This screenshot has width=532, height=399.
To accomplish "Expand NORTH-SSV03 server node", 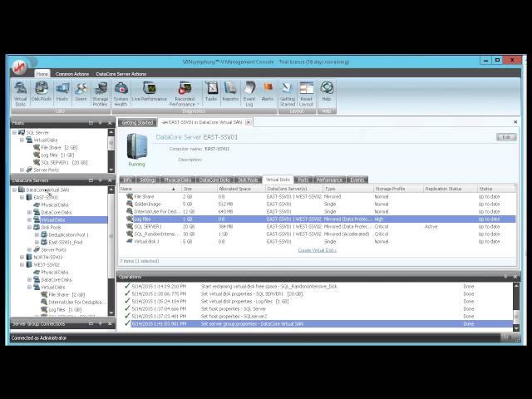I will pos(22,257).
